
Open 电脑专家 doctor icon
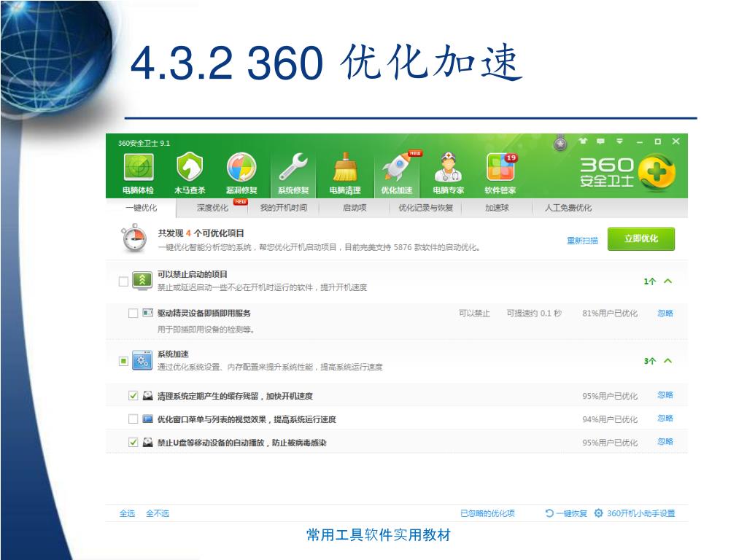(449, 174)
